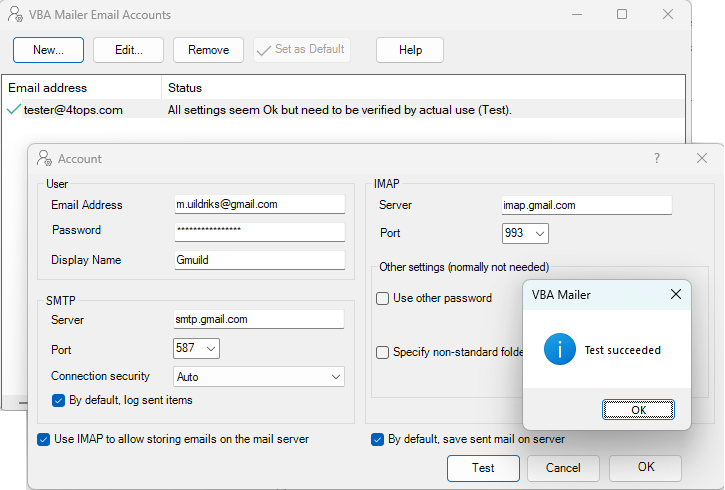
Task: Select the tester@4tops.com account row
Action: (x=344, y=110)
